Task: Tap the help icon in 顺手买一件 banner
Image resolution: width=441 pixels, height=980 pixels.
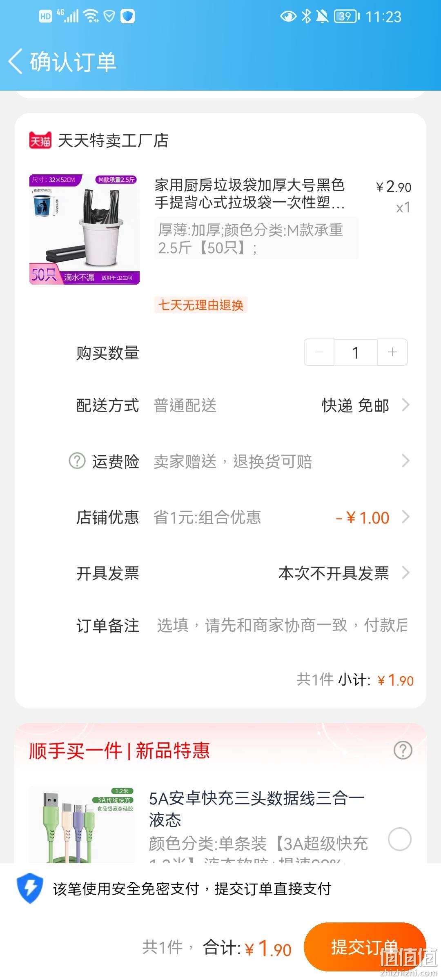Action: tap(403, 750)
